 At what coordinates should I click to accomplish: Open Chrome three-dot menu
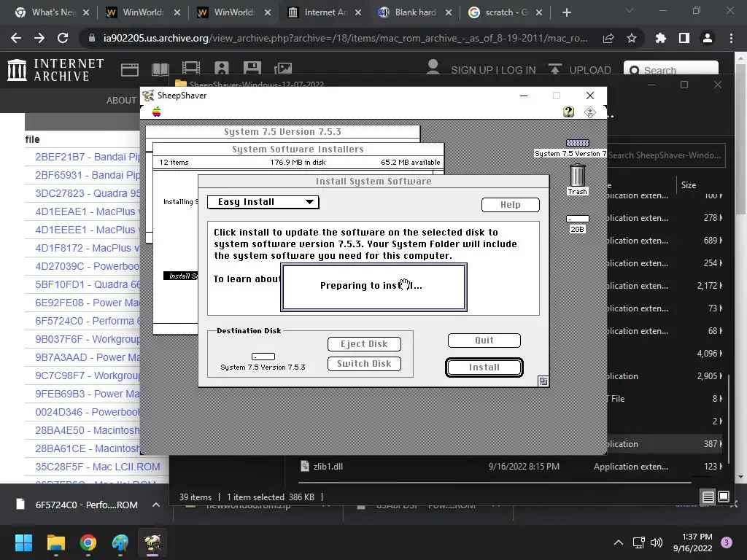[731, 38]
